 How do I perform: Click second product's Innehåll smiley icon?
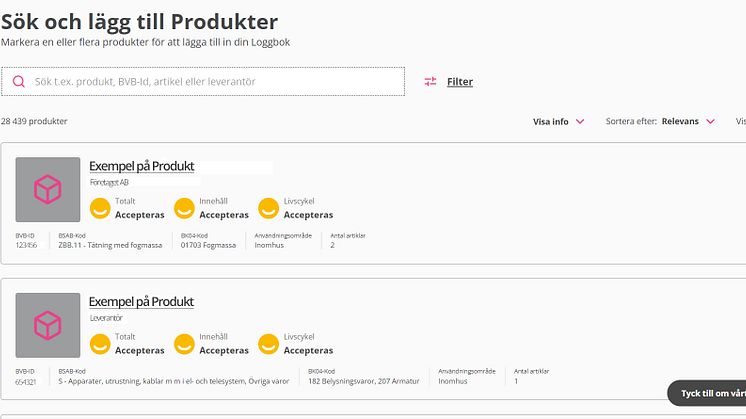pyautogui.click(x=184, y=344)
